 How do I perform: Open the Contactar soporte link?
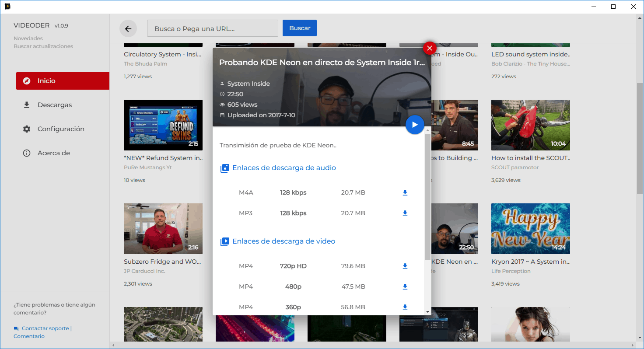pyautogui.click(x=45, y=328)
